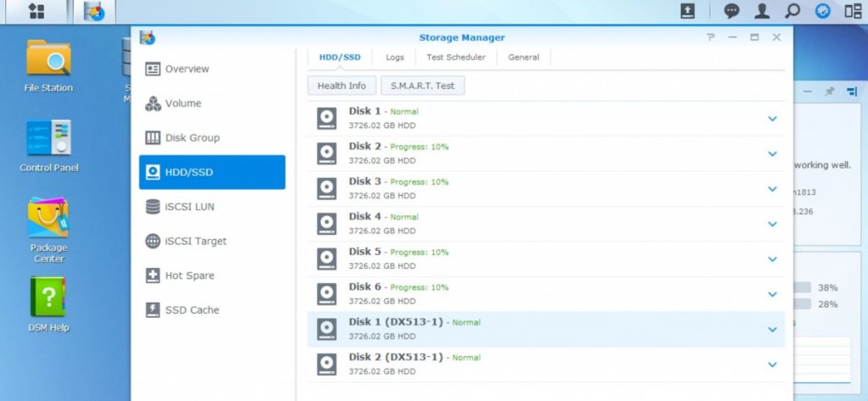This screenshot has height=401, width=868.
Task: Click the Disk 4 drive icon
Action: pos(326,224)
